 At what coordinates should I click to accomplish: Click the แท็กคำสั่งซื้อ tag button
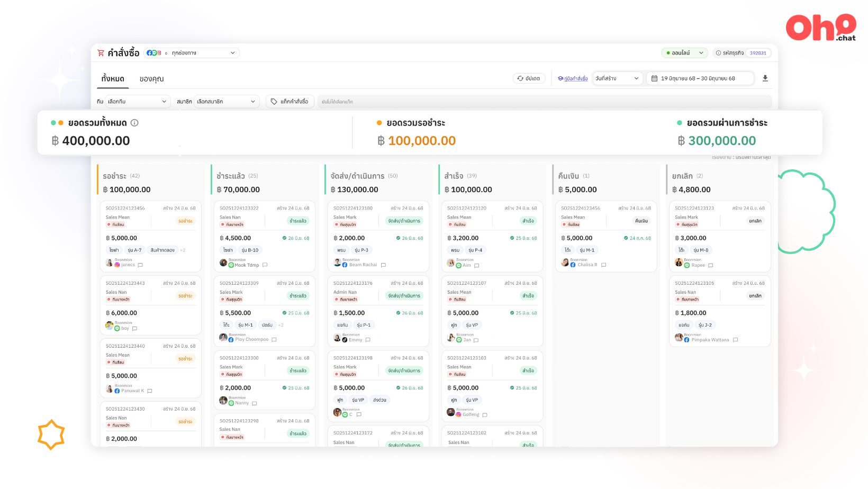290,102
